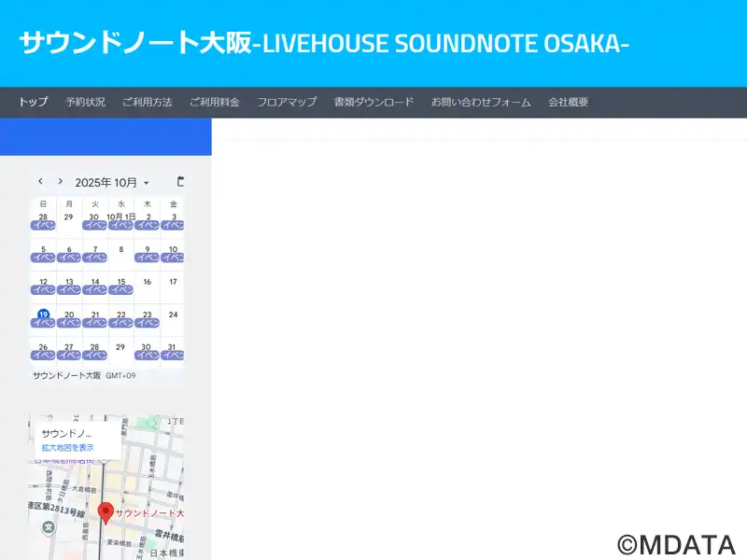
Task: Open the トップ menu item
Action: (x=34, y=103)
